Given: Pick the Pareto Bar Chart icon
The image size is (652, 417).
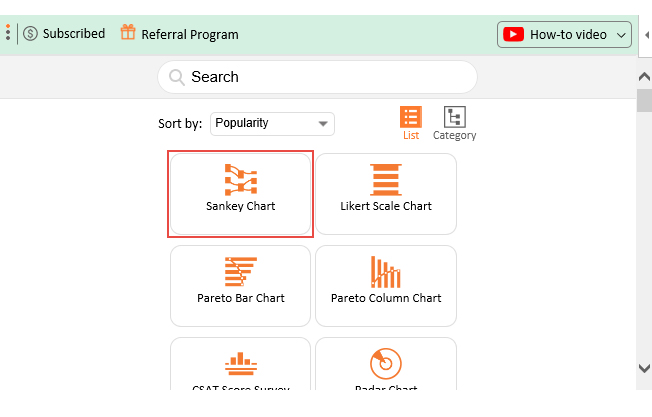Looking at the screenshot, I should [240, 272].
